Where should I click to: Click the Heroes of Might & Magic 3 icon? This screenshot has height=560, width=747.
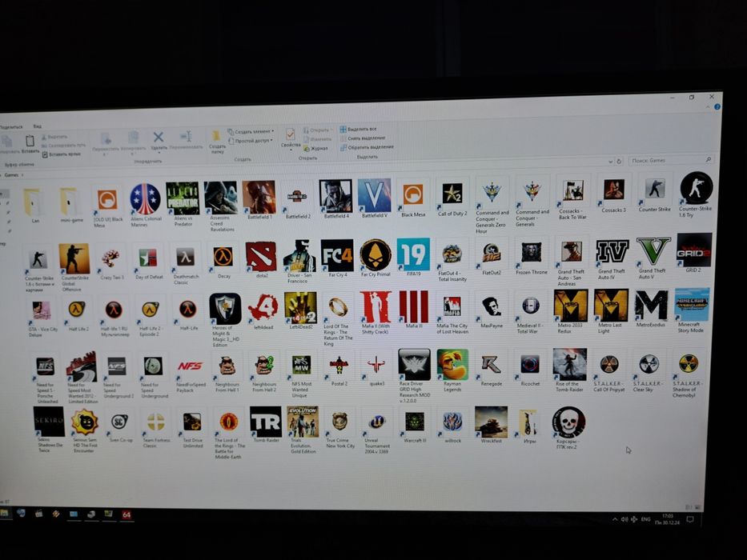[225, 309]
